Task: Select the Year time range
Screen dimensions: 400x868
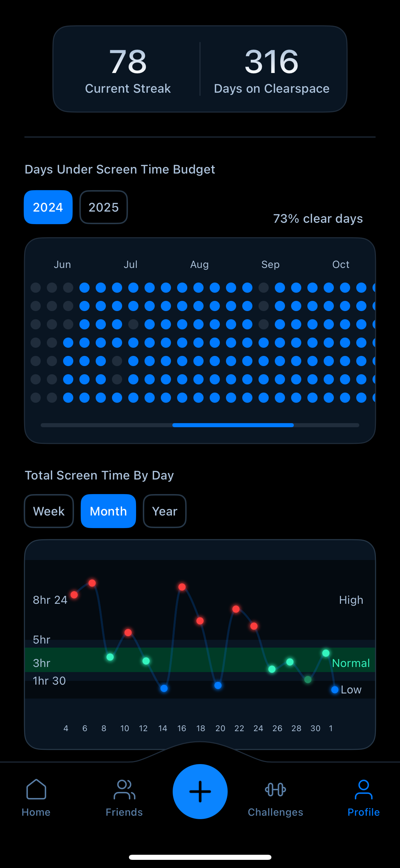Action: coord(165,511)
